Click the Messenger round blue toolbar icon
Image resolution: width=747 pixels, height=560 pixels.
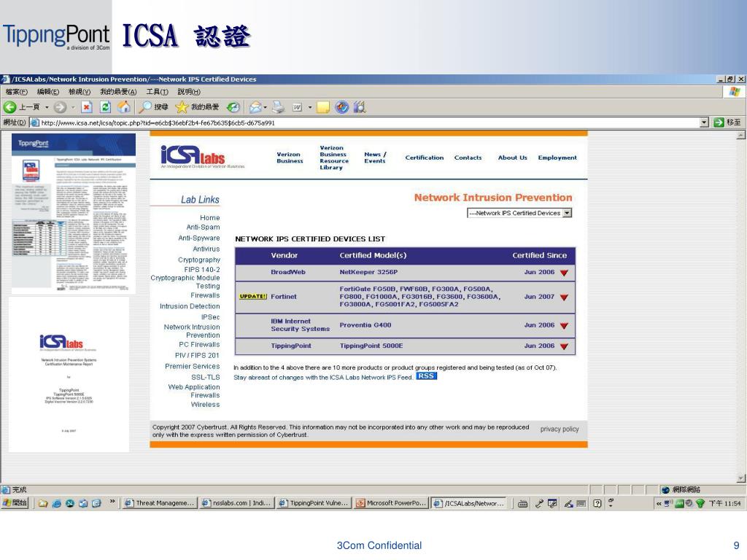pos(341,107)
